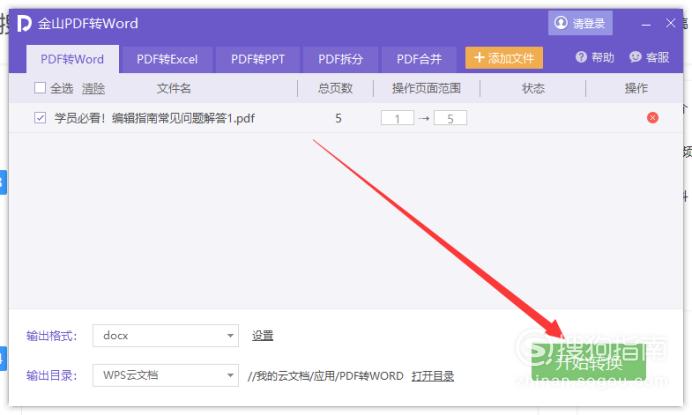
Task: Click the green 开始转换 button
Action: tap(589, 362)
